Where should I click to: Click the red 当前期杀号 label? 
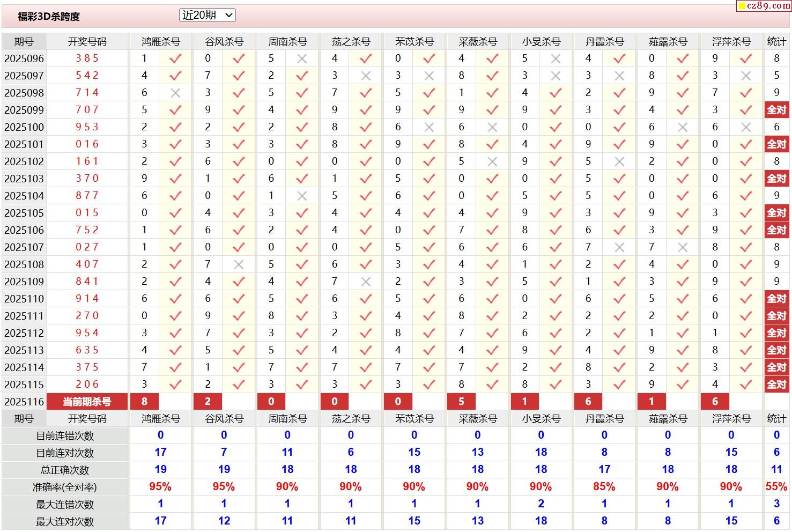[87, 402]
